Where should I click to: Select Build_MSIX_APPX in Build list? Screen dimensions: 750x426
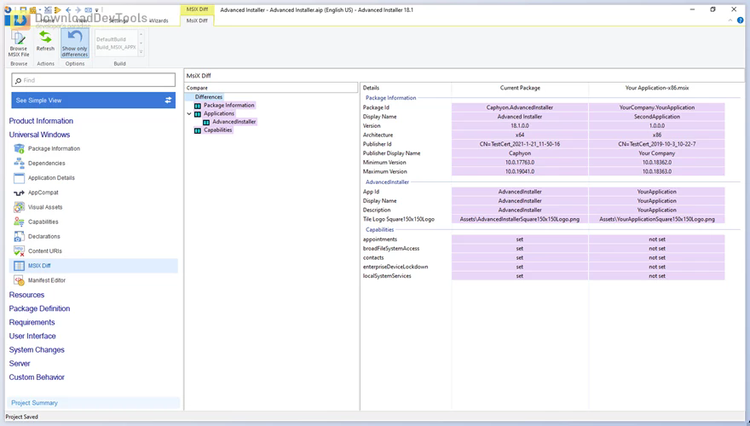pyautogui.click(x=116, y=47)
